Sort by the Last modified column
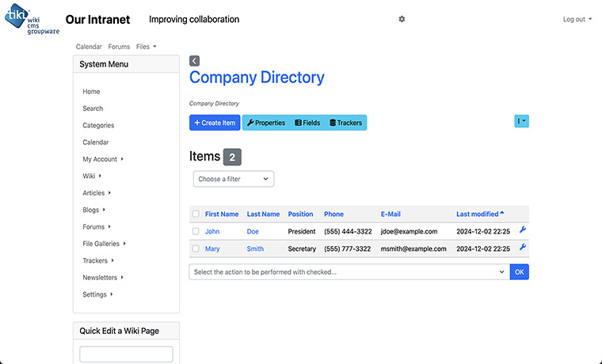The width and height of the screenshot is (602, 364). (478, 214)
